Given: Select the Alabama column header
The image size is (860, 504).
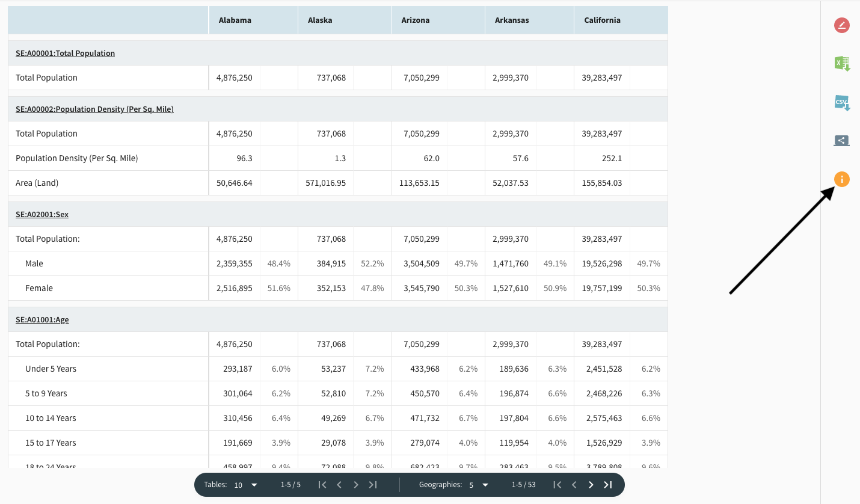Looking at the screenshot, I should [x=235, y=20].
